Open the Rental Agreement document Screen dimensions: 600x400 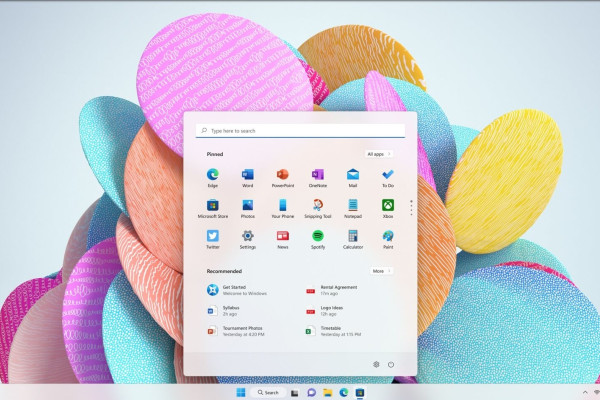[x=332, y=290]
